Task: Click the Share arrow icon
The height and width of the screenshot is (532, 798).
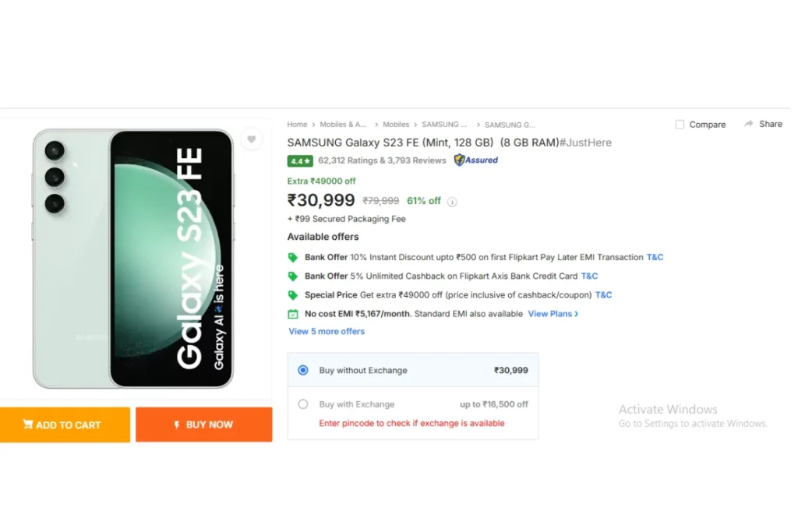Action: pos(748,124)
